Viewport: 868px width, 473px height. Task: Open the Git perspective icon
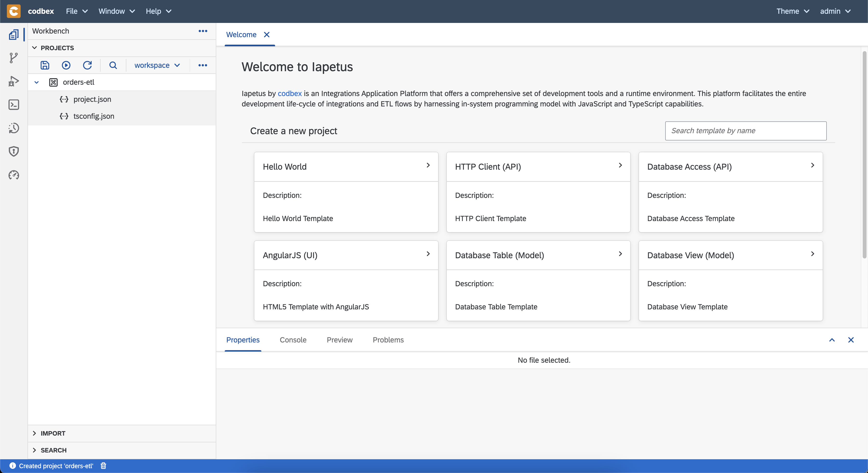point(14,58)
